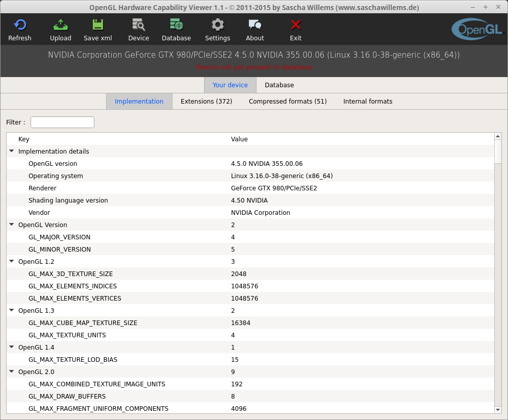Open the Database toolbar icon
Viewport: 508px width, 420px height.
pyautogui.click(x=176, y=25)
